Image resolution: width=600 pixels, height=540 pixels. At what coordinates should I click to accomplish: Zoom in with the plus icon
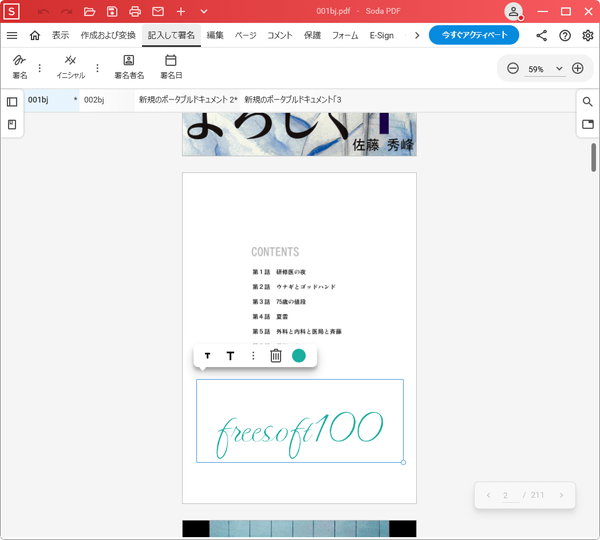coord(577,69)
